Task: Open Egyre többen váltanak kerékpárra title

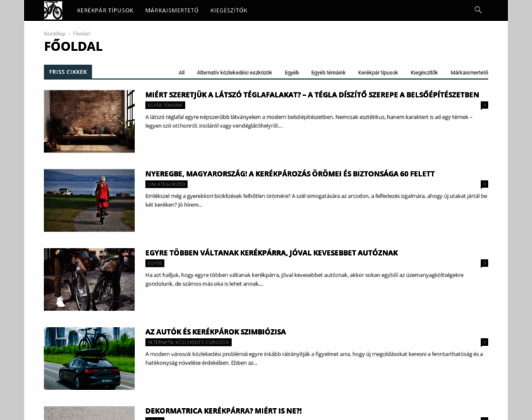Action: coord(272,253)
